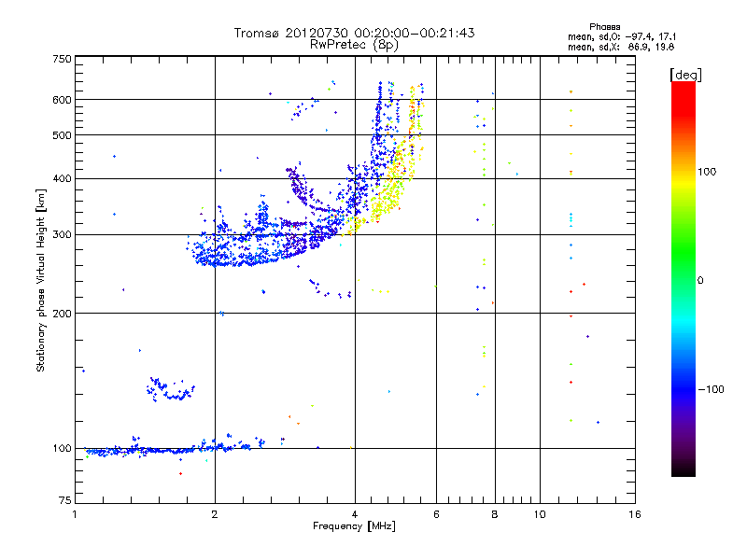This screenshot has width=747, height=560.
Task: Click the x-axis tick label '10'
Action: 540,514
